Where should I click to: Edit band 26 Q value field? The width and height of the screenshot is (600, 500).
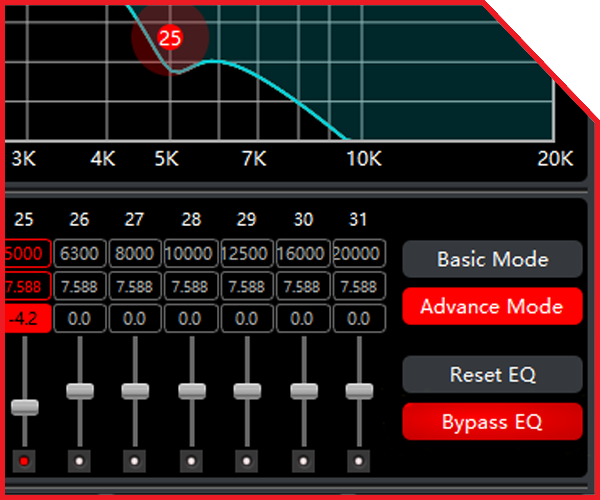pyautogui.click(x=80, y=286)
